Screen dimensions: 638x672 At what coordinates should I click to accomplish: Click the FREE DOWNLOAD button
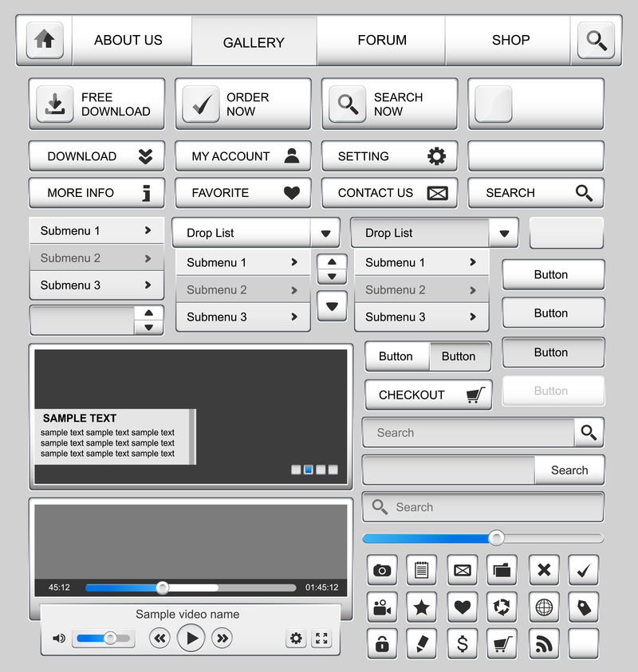[x=97, y=104]
